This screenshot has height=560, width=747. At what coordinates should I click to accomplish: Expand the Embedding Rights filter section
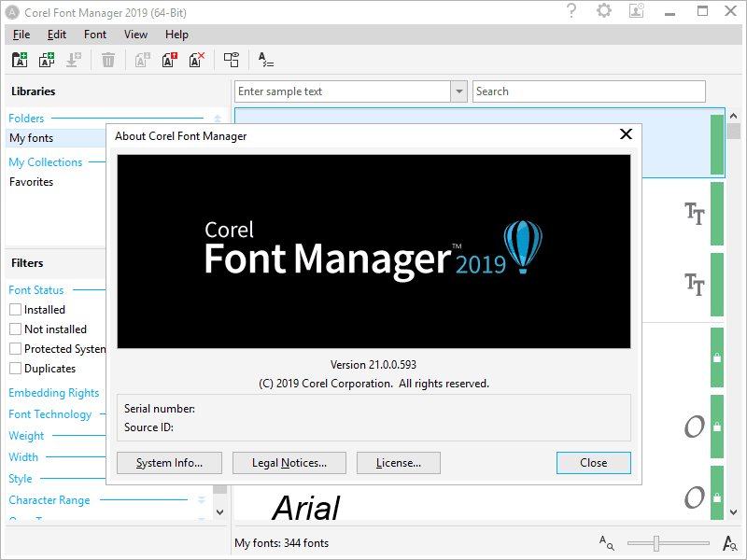tap(54, 393)
